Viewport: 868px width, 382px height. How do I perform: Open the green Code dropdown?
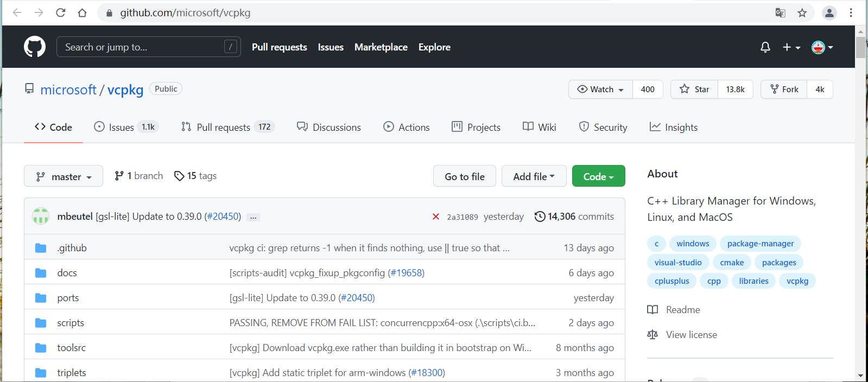coord(599,176)
